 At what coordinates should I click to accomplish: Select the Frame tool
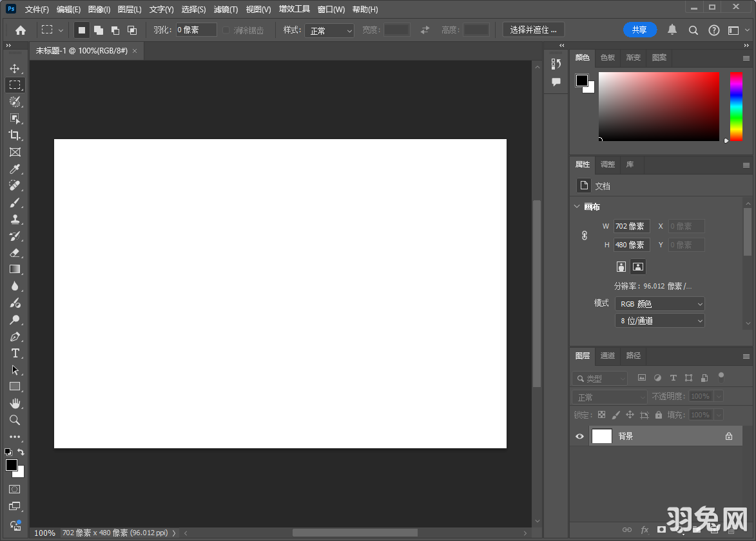[x=15, y=152]
